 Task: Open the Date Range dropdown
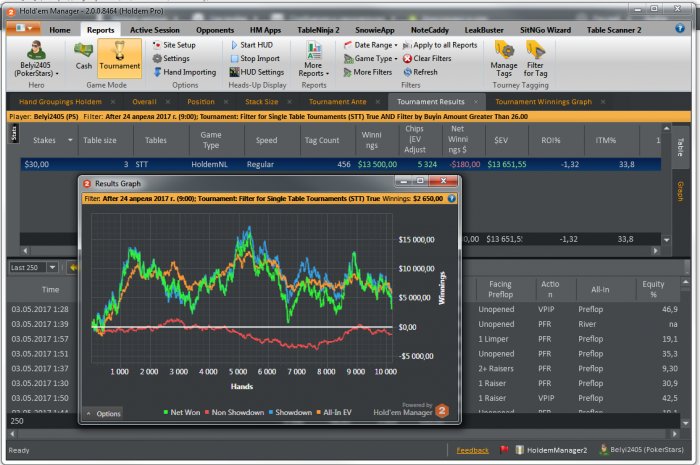370,45
